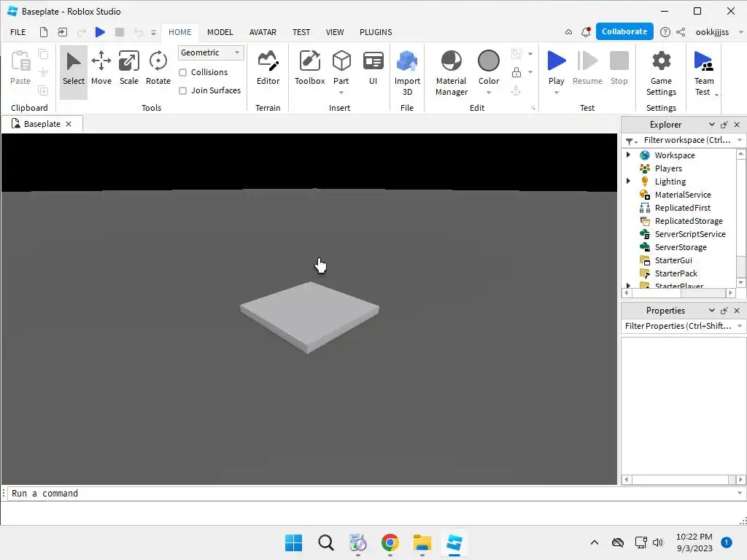Open taskbar Search
This screenshot has height=560, width=747.
click(326, 542)
